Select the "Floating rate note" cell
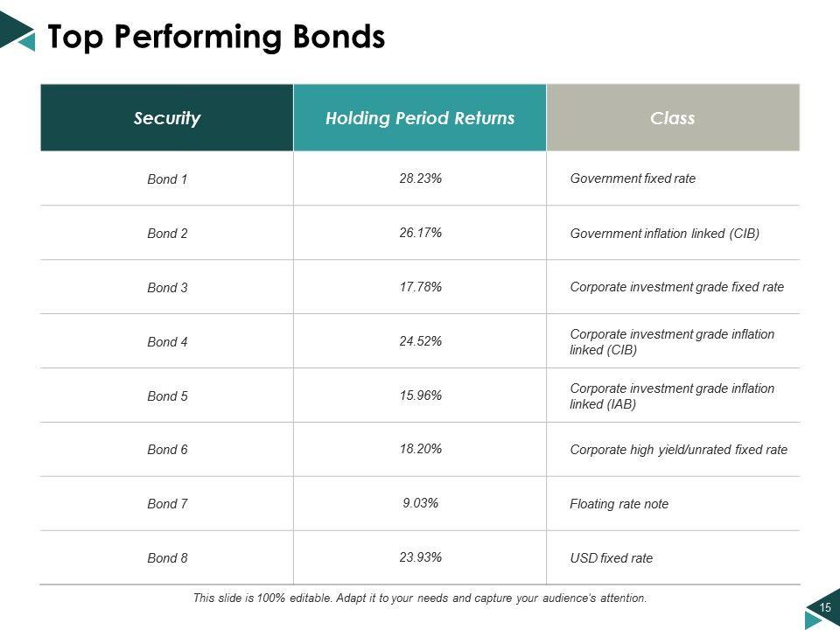Image resolution: width=840 pixels, height=630 pixels. [619, 504]
